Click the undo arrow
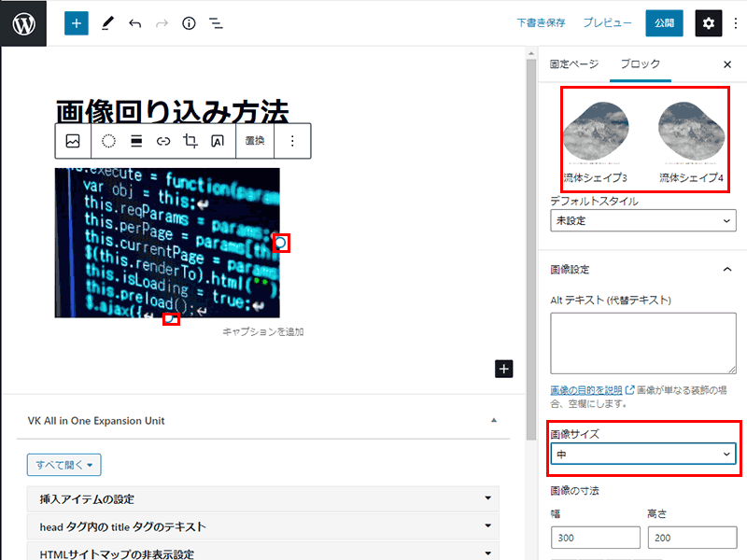 (x=135, y=23)
